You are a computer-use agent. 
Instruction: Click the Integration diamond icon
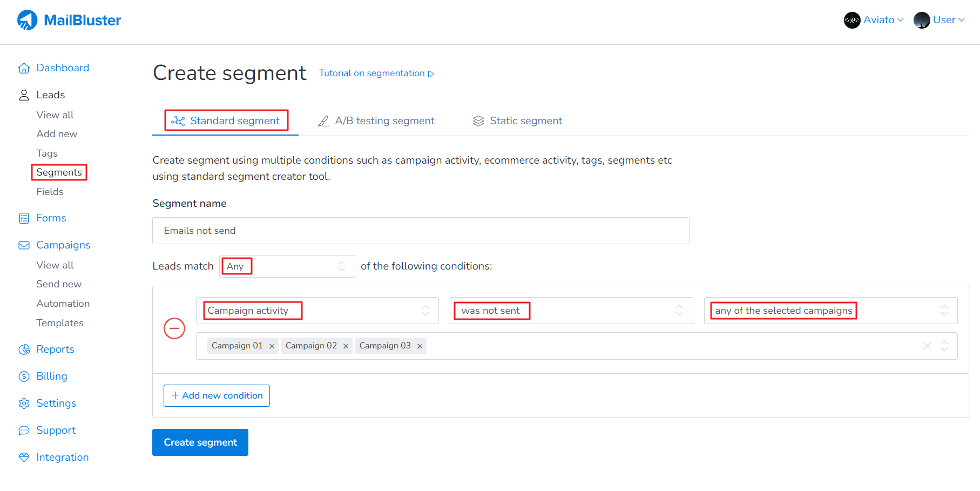(x=24, y=458)
